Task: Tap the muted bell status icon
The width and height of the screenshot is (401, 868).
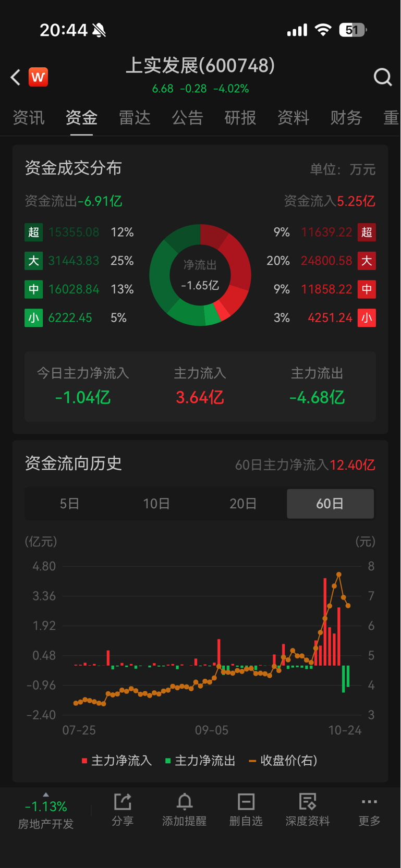Action: (99, 30)
